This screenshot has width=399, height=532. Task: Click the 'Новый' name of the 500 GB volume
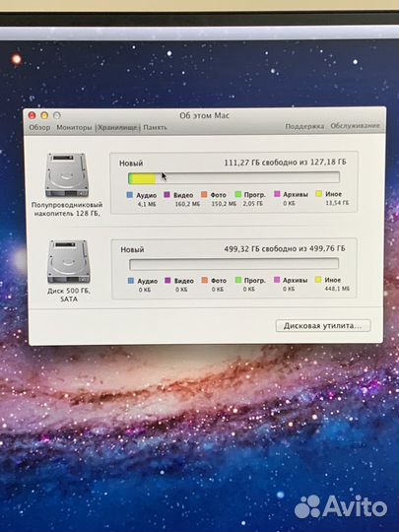click(x=132, y=249)
